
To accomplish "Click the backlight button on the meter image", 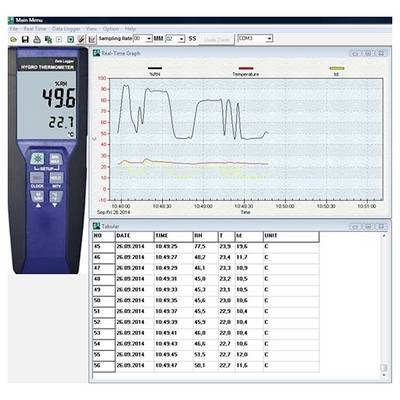I will point(38,159).
